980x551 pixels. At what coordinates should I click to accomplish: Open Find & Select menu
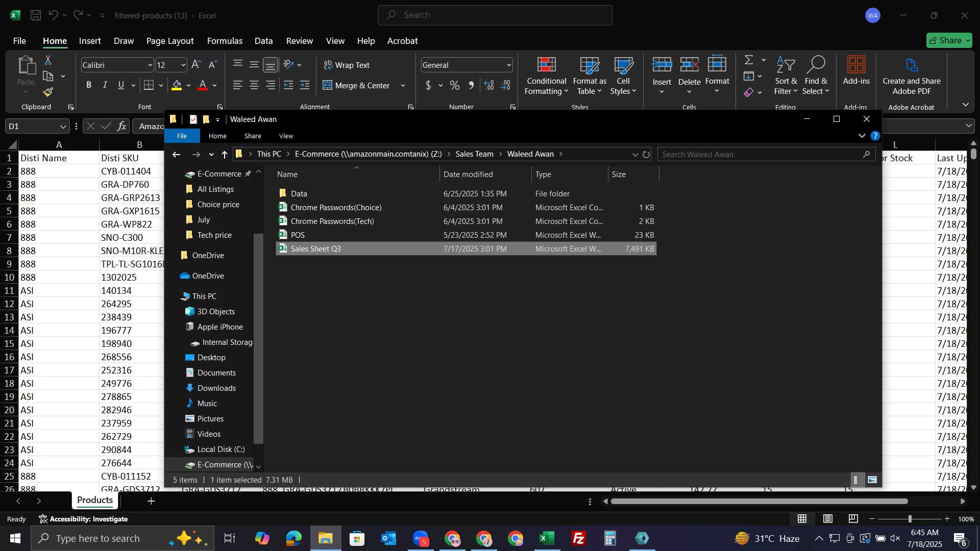[816, 76]
